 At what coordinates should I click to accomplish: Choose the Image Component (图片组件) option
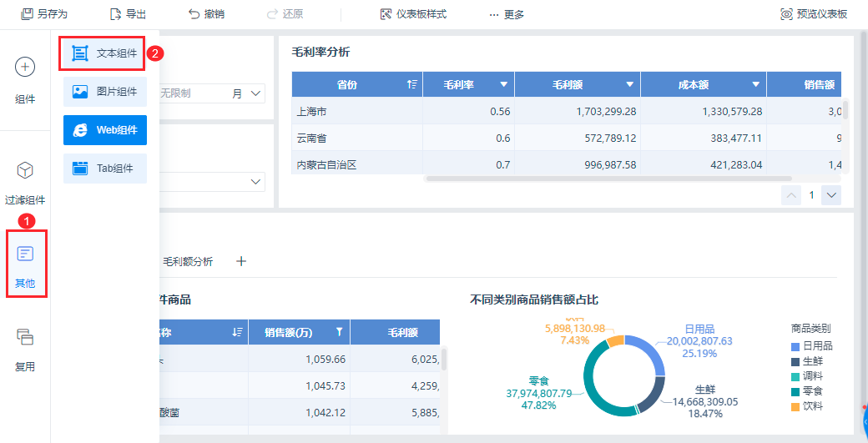pos(104,92)
